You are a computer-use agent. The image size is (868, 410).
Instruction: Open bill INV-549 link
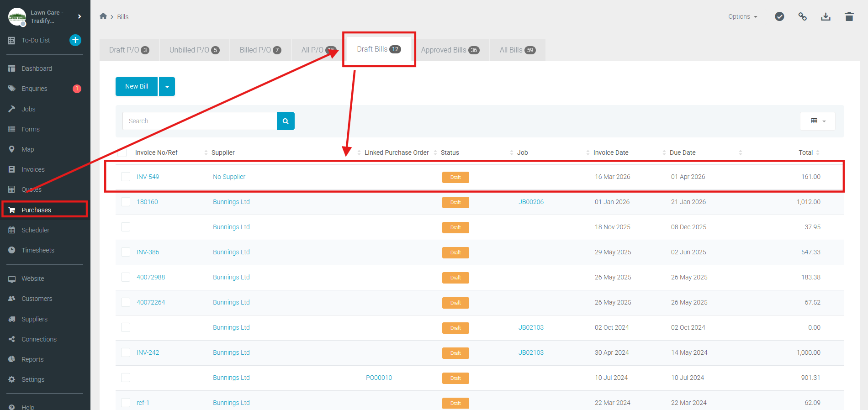pyautogui.click(x=148, y=177)
